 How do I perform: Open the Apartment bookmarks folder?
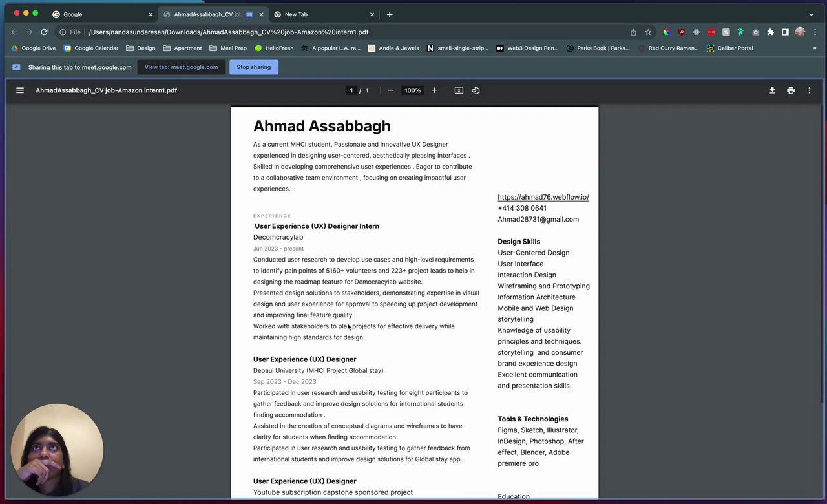[183, 48]
